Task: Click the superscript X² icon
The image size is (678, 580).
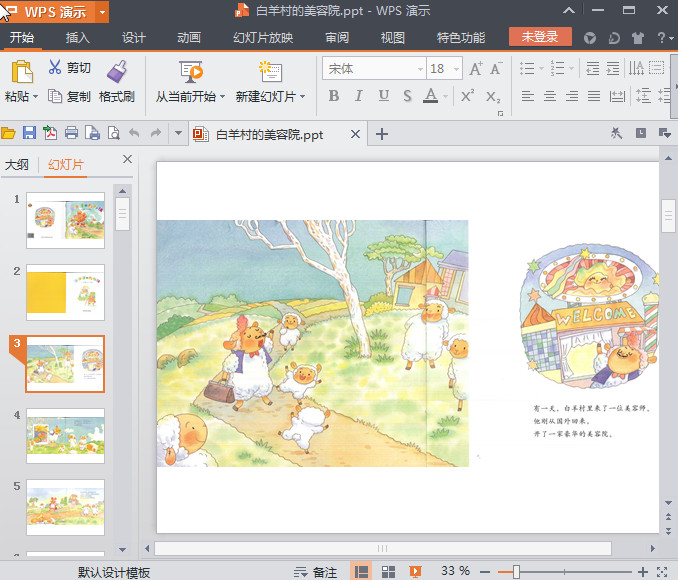Action: click(x=467, y=96)
